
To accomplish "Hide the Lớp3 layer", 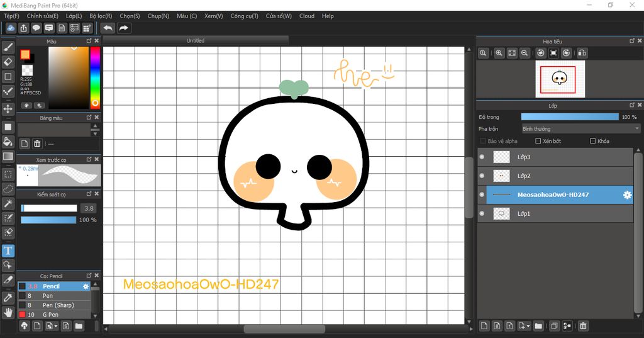I will (482, 157).
